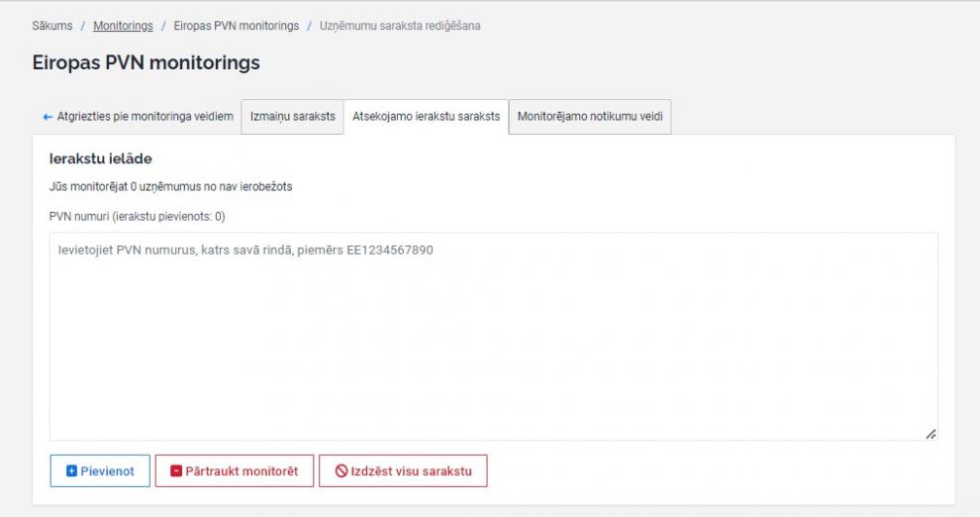The image size is (980, 517).
Task: Click the text area resize handle
Action: [x=931, y=434]
